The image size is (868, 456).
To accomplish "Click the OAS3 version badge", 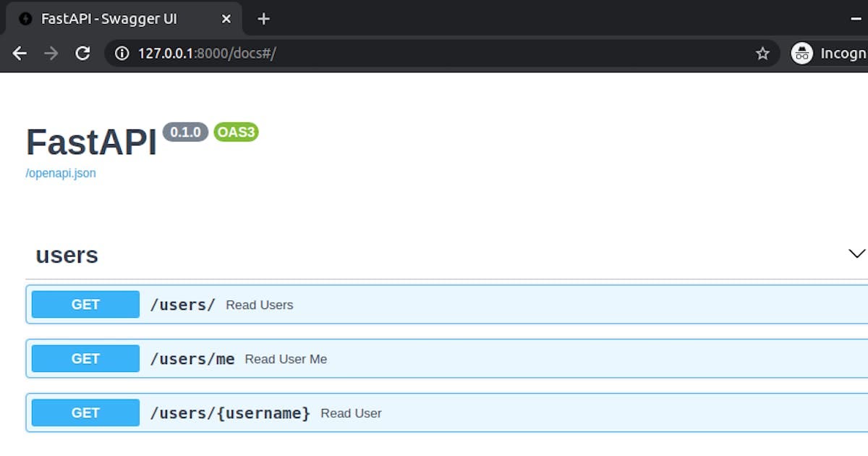I will tap(236, 132).
